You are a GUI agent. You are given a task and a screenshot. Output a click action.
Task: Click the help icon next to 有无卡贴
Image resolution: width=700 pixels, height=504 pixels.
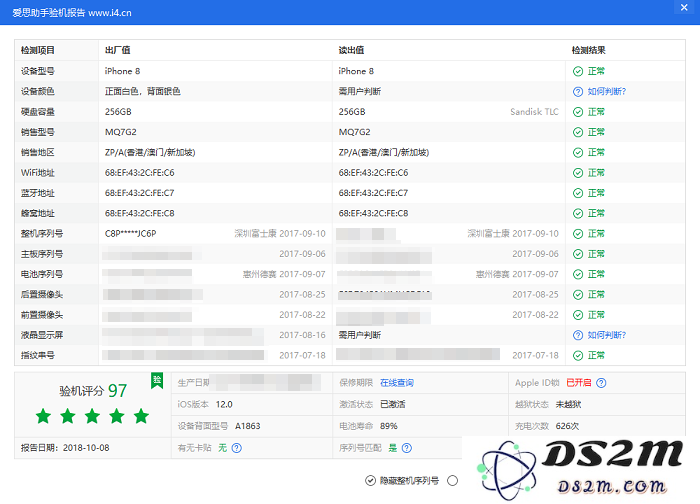pyautogui.click(x=237, y=448)
